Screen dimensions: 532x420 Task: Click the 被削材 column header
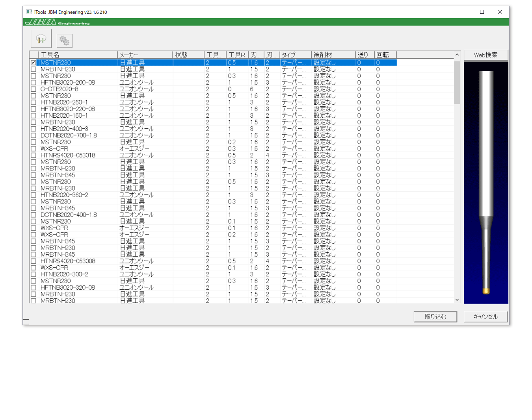click(333, 55)
